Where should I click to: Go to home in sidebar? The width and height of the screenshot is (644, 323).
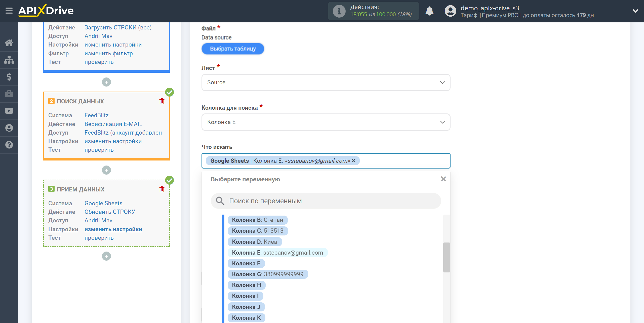pos(9,43)
